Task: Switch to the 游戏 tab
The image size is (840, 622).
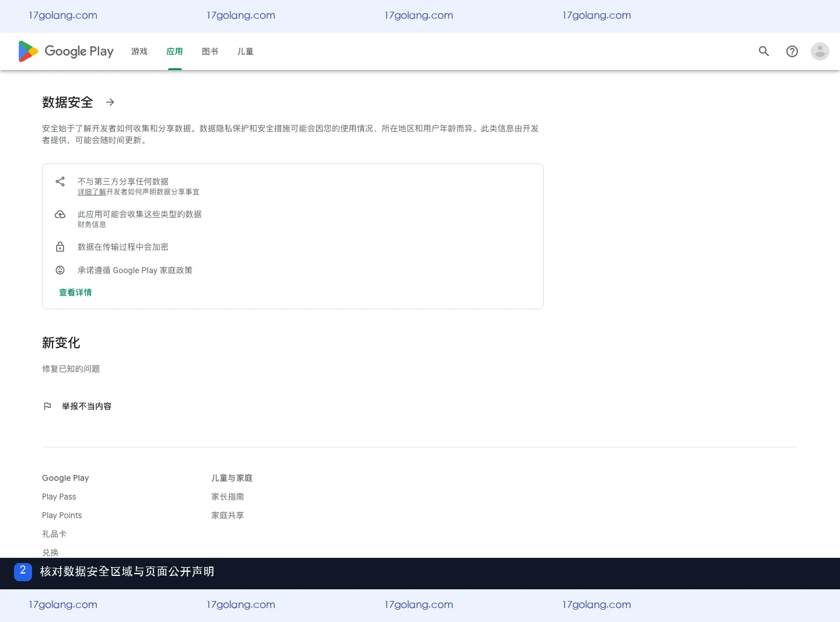Action: pyautogui.click(x=139, y=51)
